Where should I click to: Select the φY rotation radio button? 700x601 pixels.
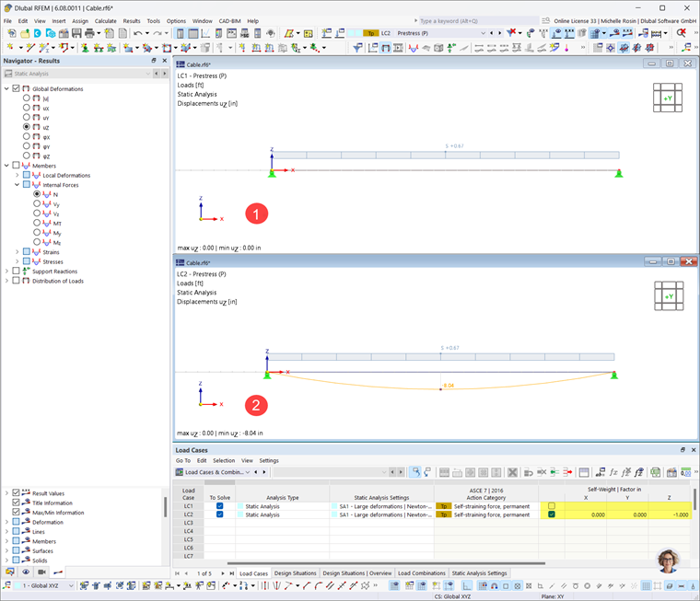27,146
